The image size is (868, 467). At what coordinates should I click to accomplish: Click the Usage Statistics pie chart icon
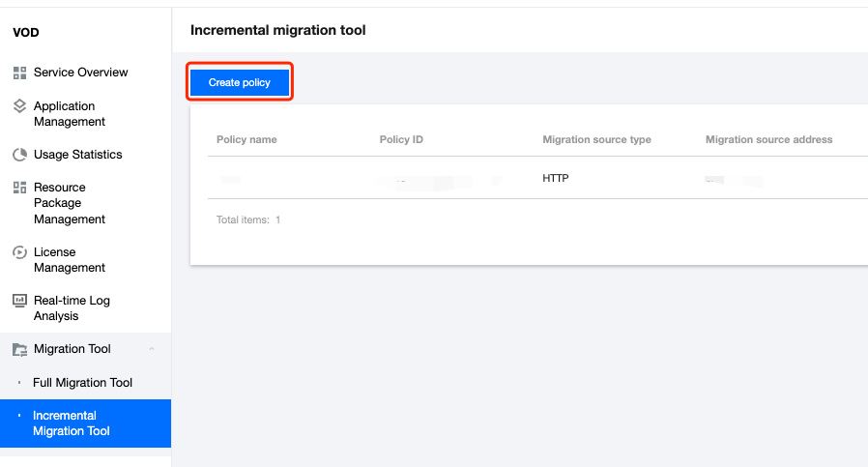(x=19, y=155)
